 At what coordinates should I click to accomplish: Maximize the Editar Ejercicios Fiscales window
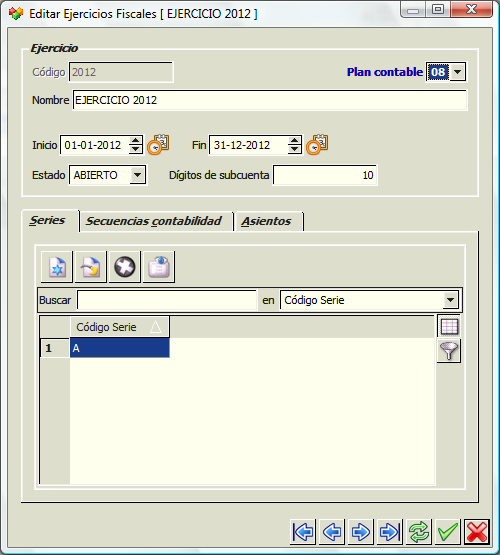[438, 10]
